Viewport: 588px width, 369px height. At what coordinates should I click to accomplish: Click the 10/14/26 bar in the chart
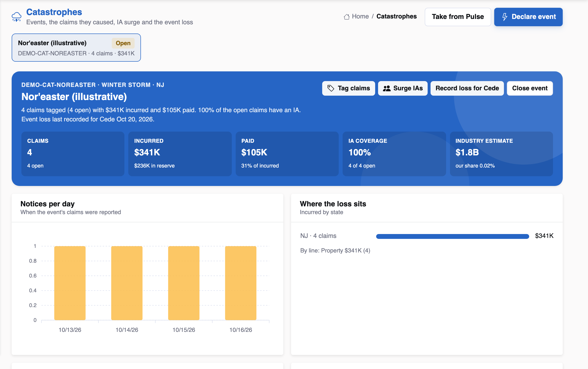point(127,283)
